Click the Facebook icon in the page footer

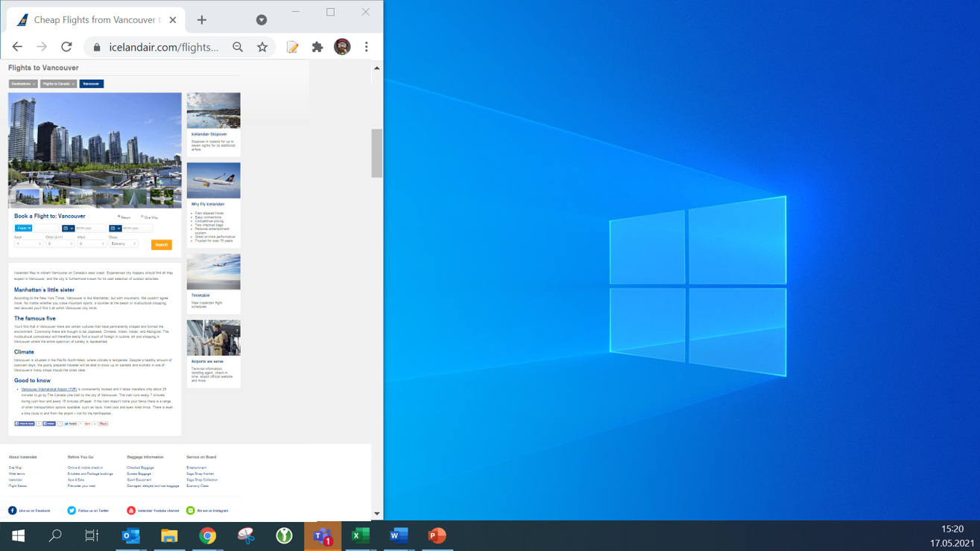point(12,511)
